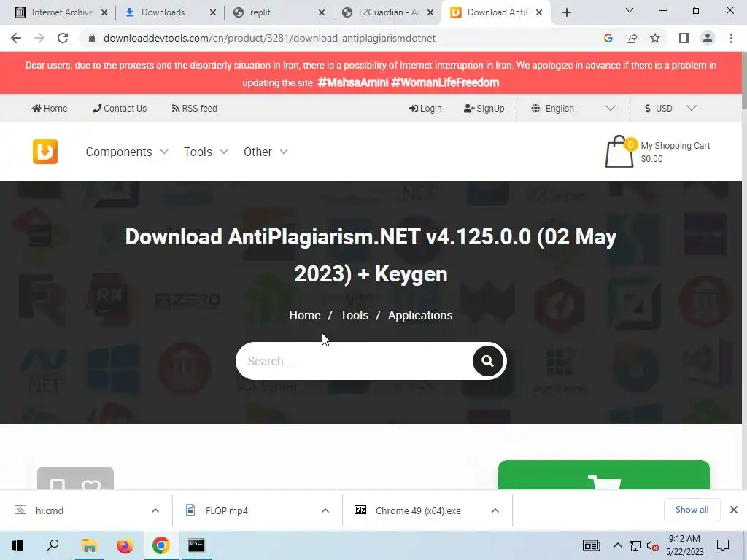This screenshot has width=747, height=560.
Task: Click Show all downloads button
Action: tap(692, 510)
